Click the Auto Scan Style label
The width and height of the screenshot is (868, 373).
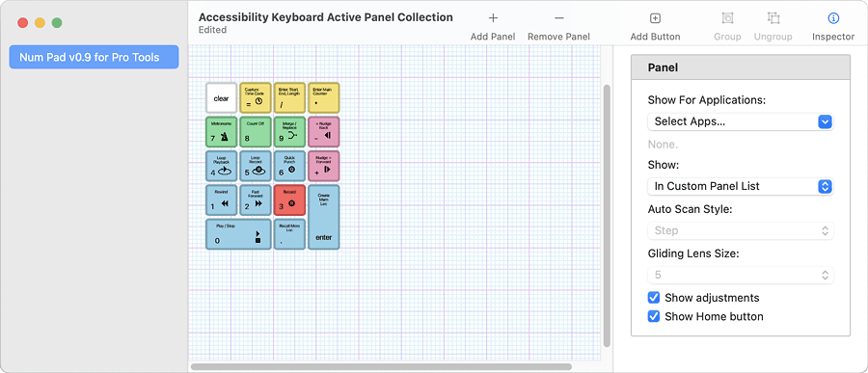691,209
